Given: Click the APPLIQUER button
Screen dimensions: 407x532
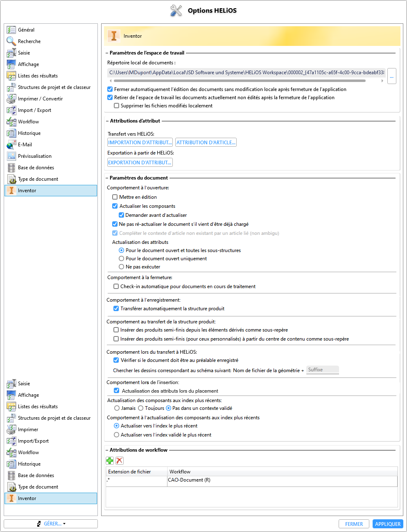Looking at the screenshot, I should pyautogui.click(x=388, y=524).
